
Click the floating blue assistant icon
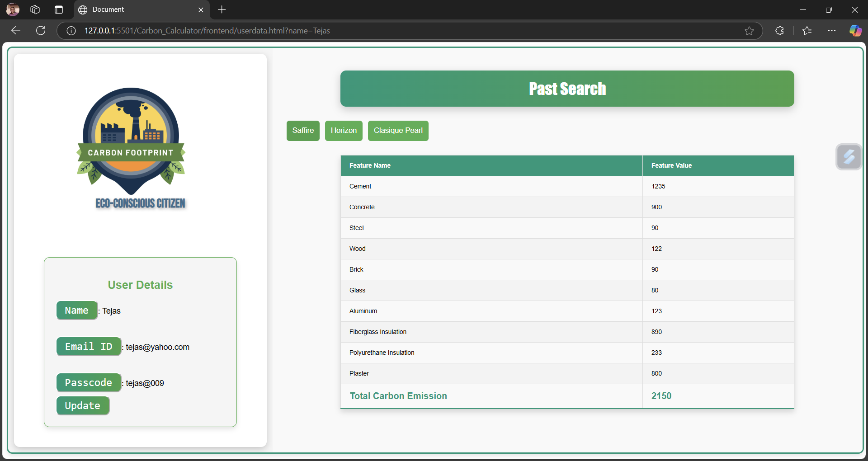pos(849,157)
